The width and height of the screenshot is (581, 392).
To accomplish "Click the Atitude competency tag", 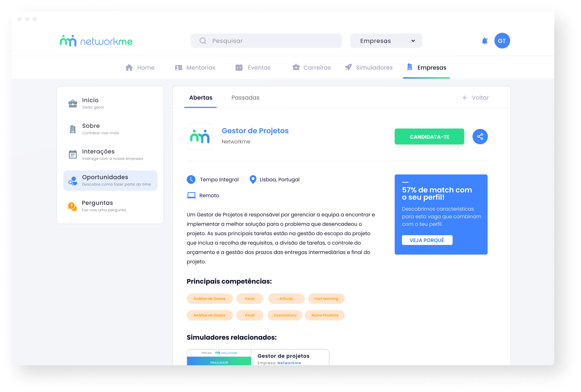I will pos(286,299).
